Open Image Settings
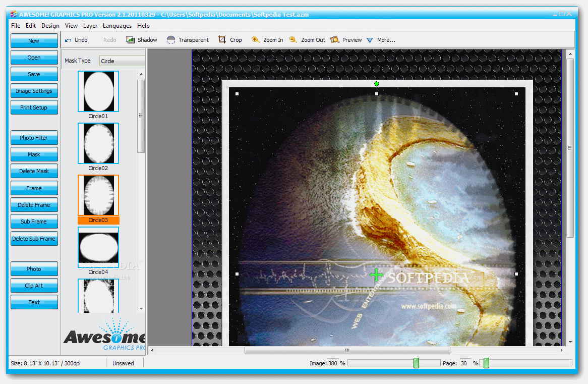 coord(34,91)
